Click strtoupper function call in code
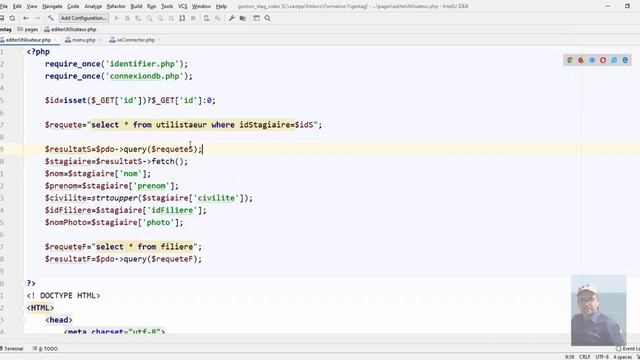Viewport: 640px width, 360px height. coord(114,198)
